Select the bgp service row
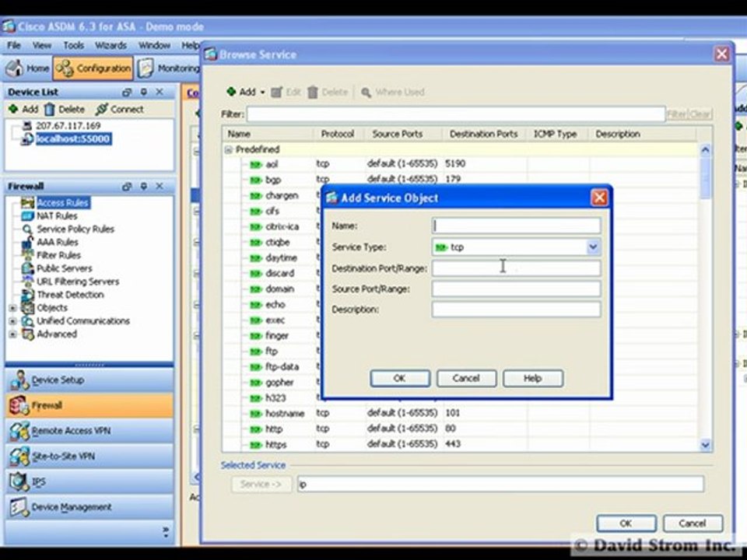 click(x=460, y=180)
